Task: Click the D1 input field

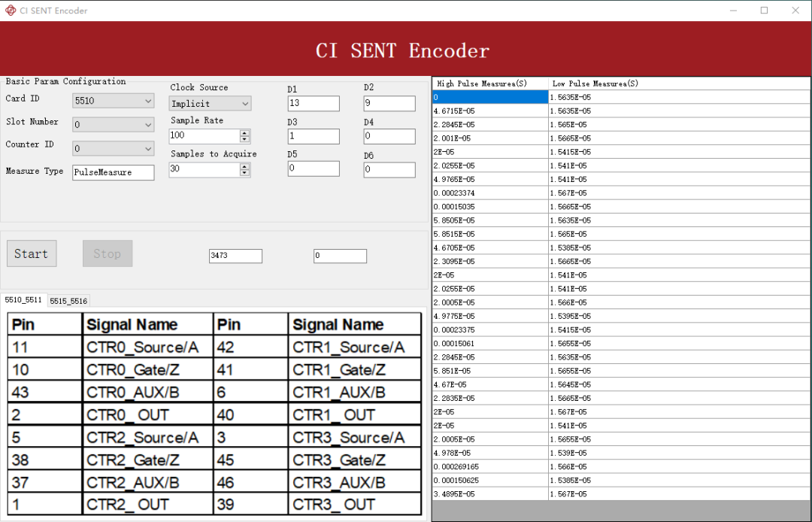Action: point(313,103)
